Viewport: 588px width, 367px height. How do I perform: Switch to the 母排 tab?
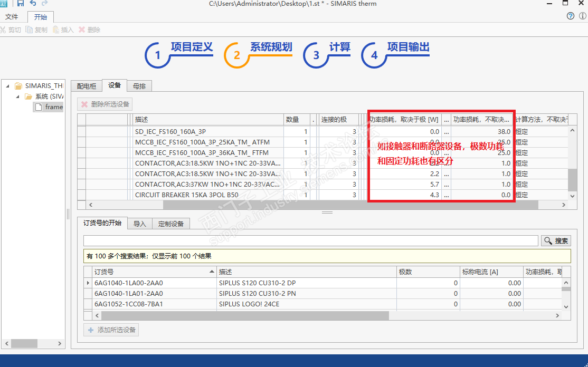pyautogui.click(x=139, y=86)
